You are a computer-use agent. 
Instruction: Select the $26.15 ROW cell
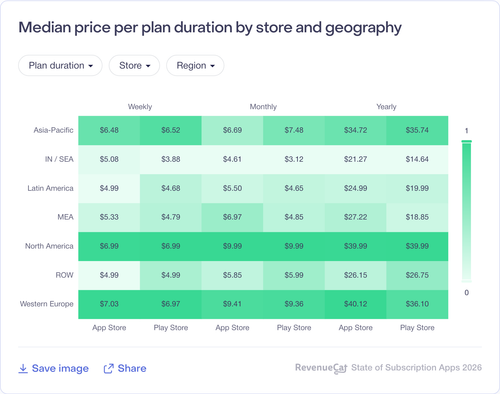[x=356, y=275]
